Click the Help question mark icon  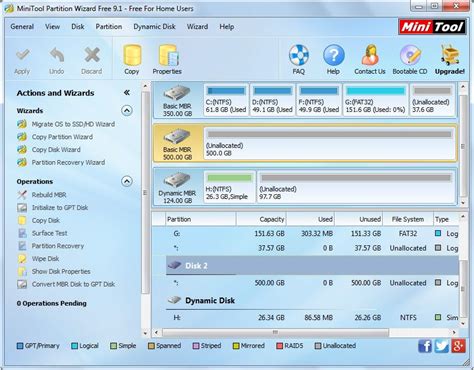333,55
